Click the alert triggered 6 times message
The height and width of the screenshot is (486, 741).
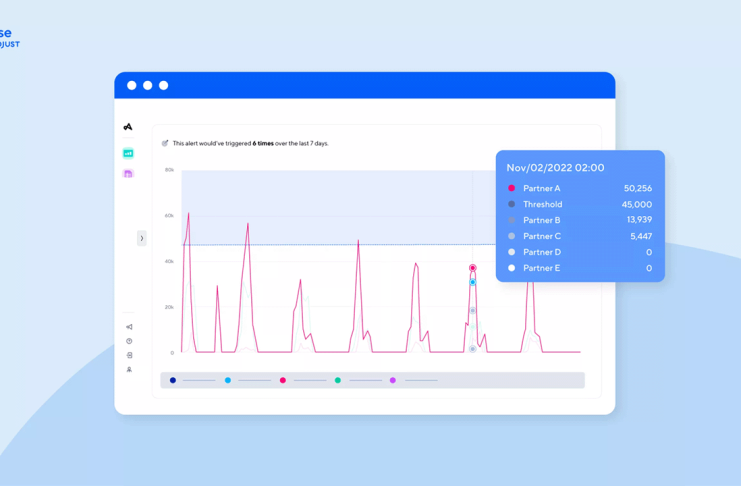[250, 143]
